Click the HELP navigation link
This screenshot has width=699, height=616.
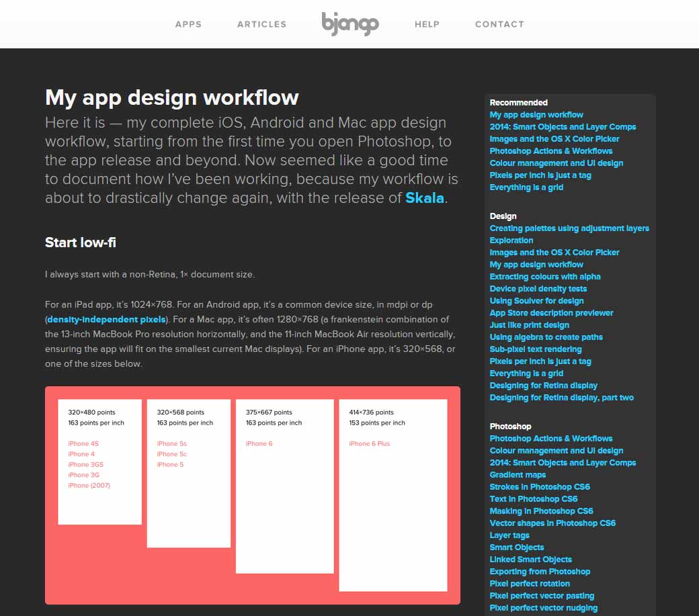[x=427, y=24]
